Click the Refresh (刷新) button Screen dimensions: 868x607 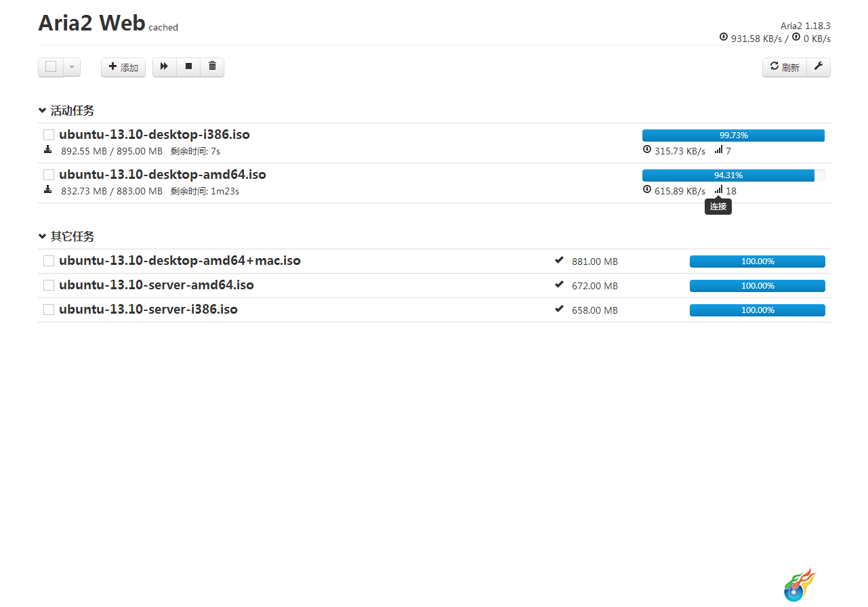(785, 67)
